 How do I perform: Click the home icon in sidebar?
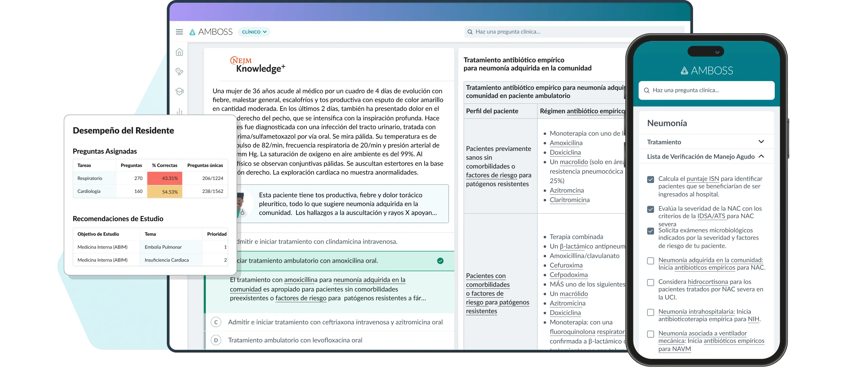click(x=179, y=52)
